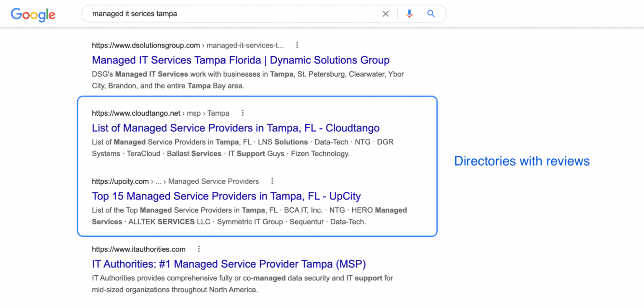The height and width of the screenshot is (308, 644).
Task: Click the itauthorities.com breadcrumb URL
Action: coord(138,248)
